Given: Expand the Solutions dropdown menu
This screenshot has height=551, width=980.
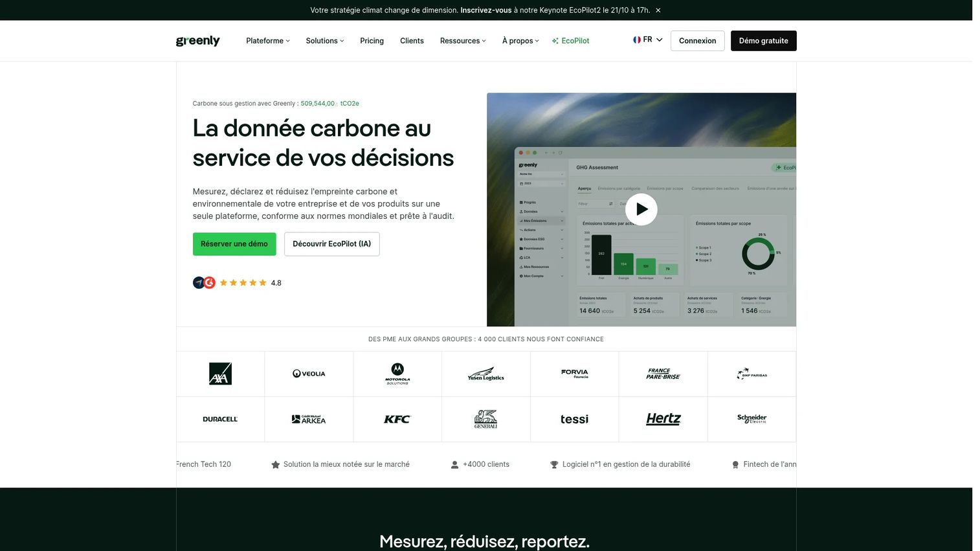Looking at the screenshot, I should pos(325,41).
